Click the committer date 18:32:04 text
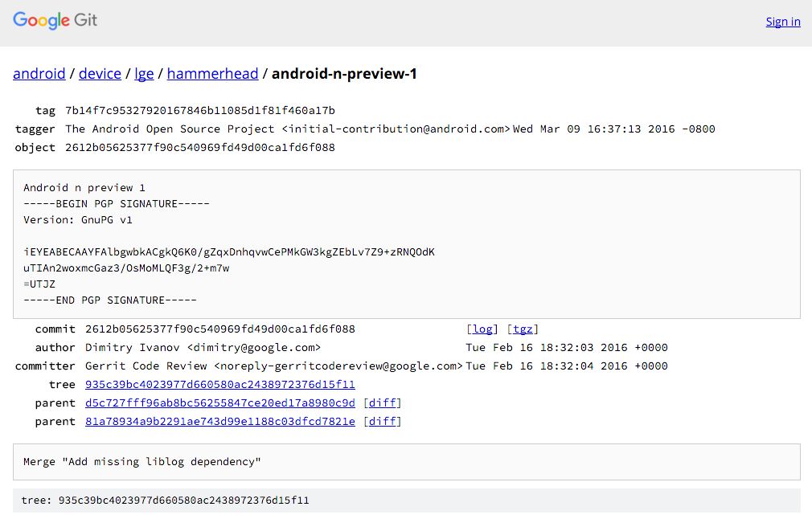Image resolution: width=812 pixels, height=523 pixels. coord(567,366)
